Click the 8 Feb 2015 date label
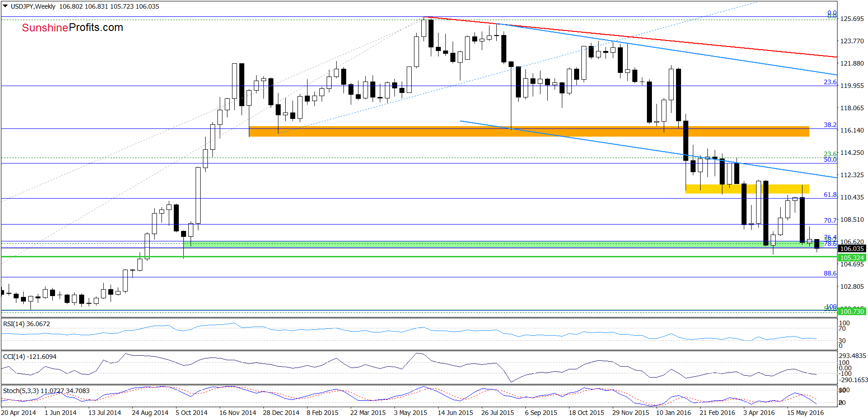The image size is (868, 419). 323,413
